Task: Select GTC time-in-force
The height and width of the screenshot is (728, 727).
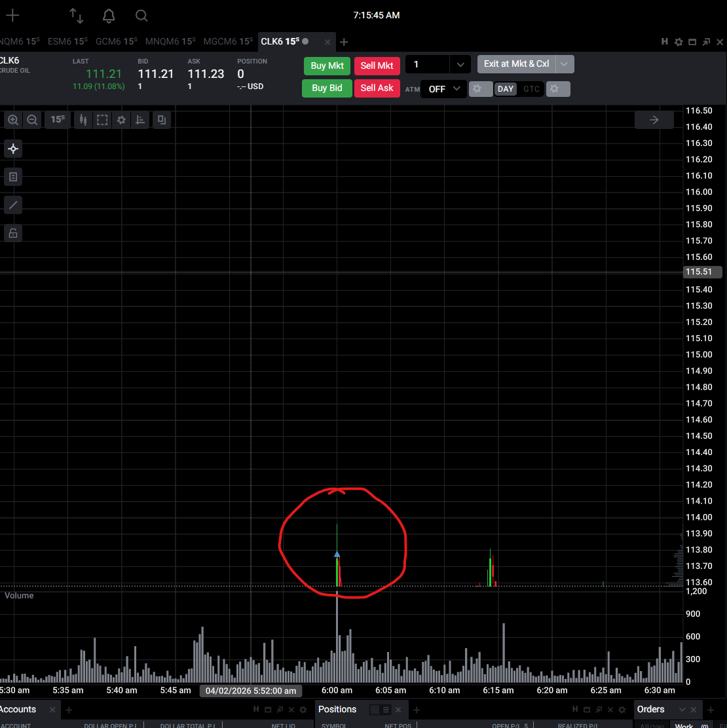Action: click(531, 88)
